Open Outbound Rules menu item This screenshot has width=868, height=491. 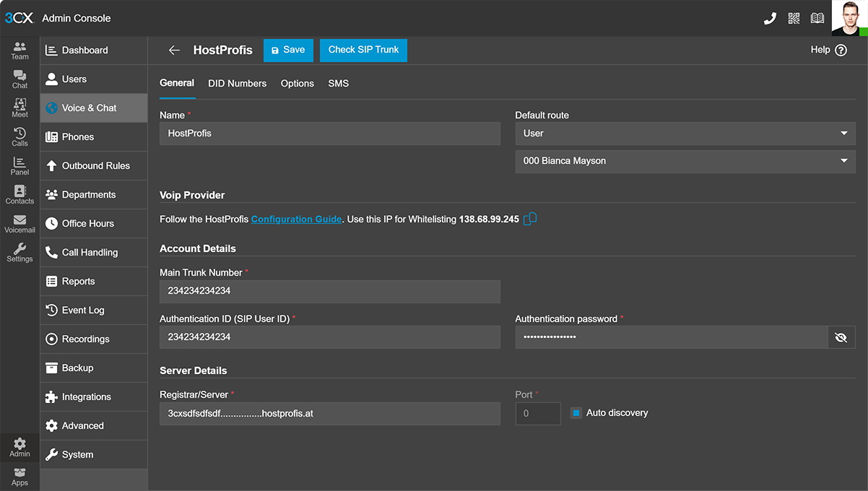point(94,166)
